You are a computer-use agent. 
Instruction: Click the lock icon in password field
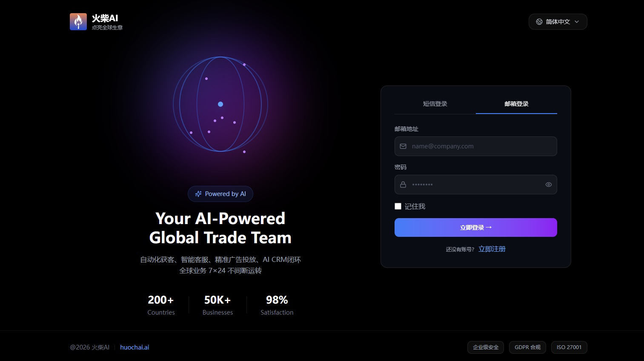pos(403,185)
